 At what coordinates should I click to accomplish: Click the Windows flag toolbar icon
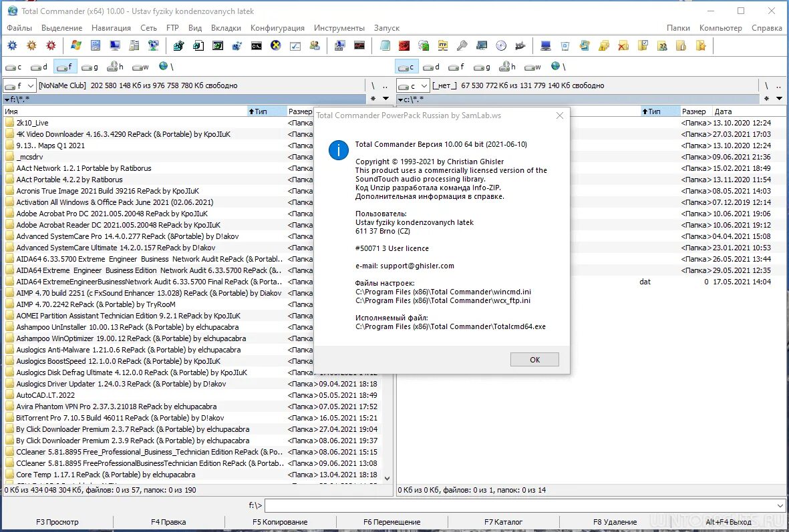76,46
